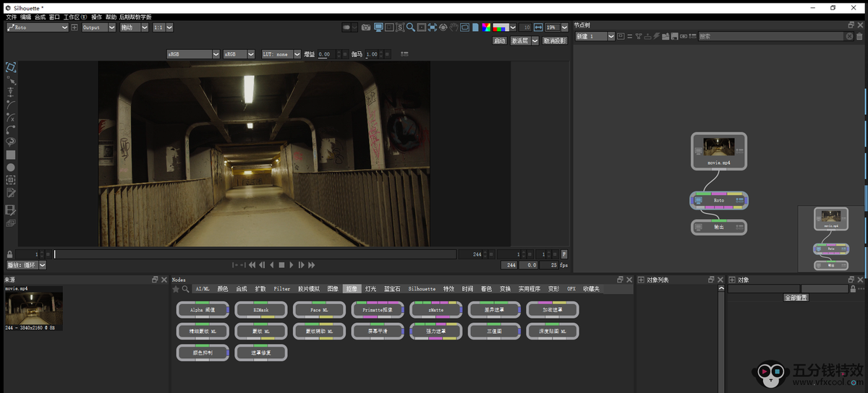The image size is (868, 393).
Task: Click the snapshot camera icon in viewer toolbar
Action: coord(366,27)
